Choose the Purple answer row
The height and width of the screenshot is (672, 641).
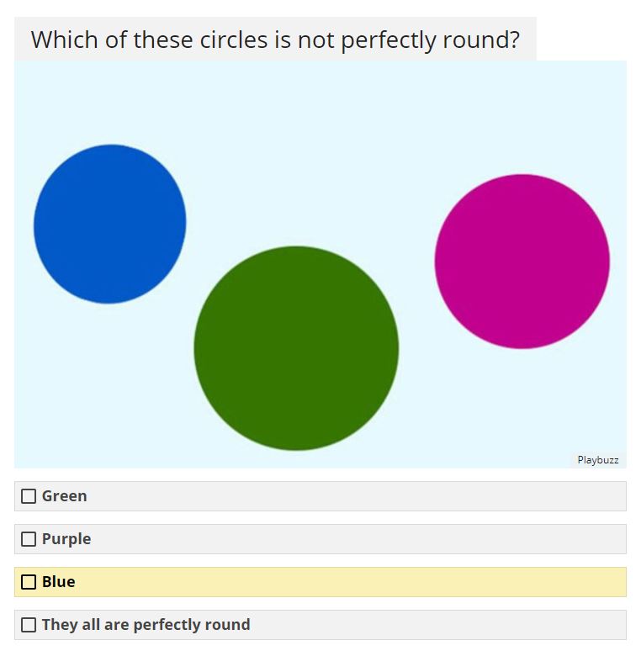(320, 539)
